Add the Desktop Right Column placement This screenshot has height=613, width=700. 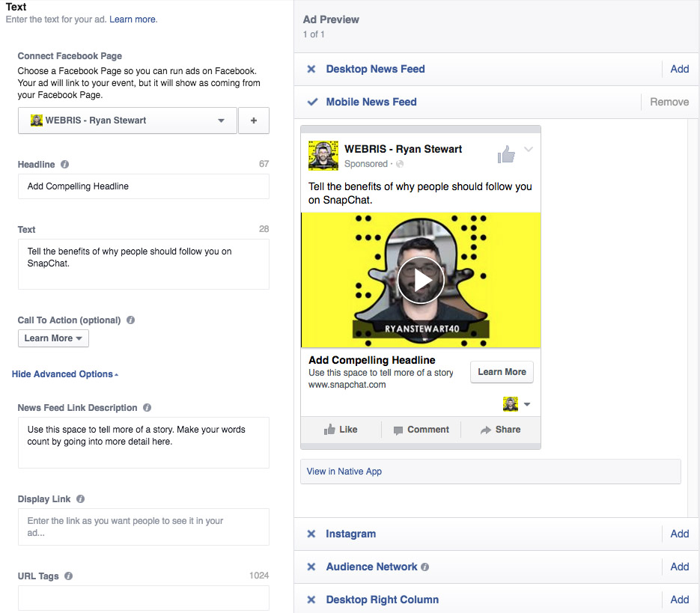(x=680, y=600)
